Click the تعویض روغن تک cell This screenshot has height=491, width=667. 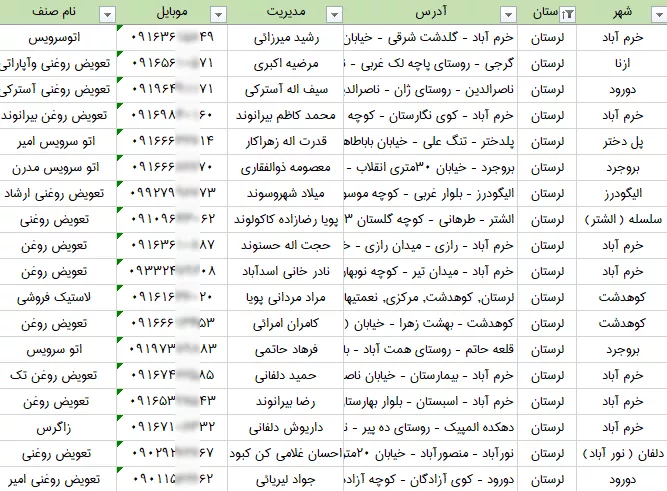(58, 375)
